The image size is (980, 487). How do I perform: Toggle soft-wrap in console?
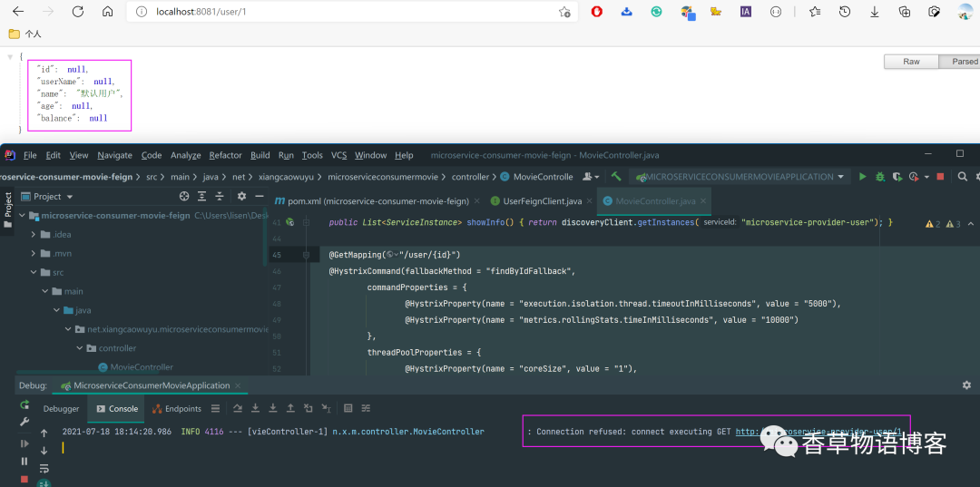(x=44, y=468)
